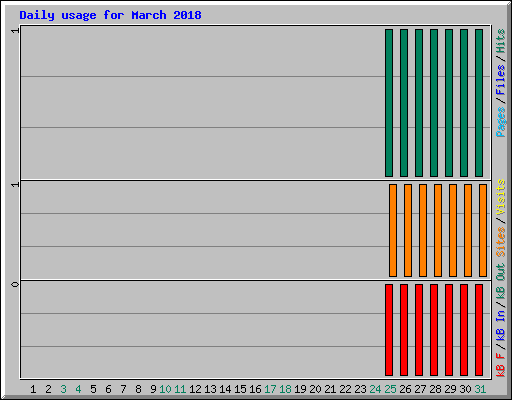This screenshot has height=400, width=512.
Task: Click the yellow "Visits" legend label
Action: 500,197
